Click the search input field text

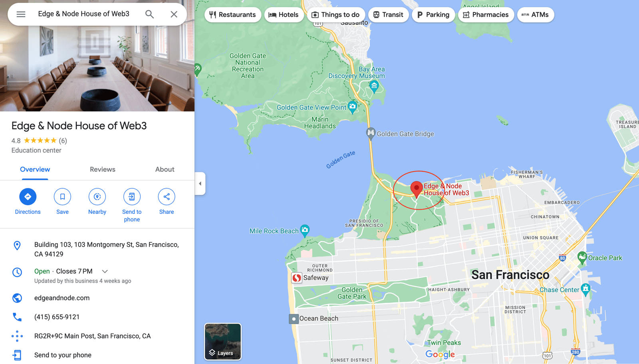[x=84, y=14]
